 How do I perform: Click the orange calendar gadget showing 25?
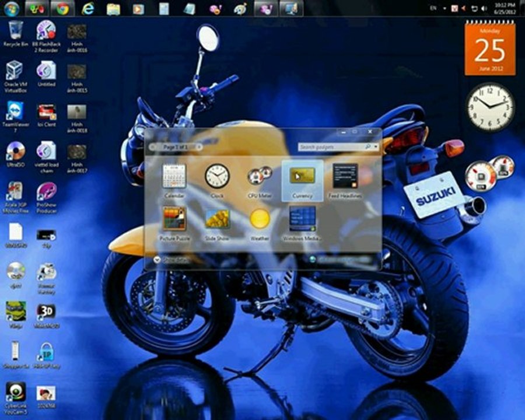pos(490,48)
